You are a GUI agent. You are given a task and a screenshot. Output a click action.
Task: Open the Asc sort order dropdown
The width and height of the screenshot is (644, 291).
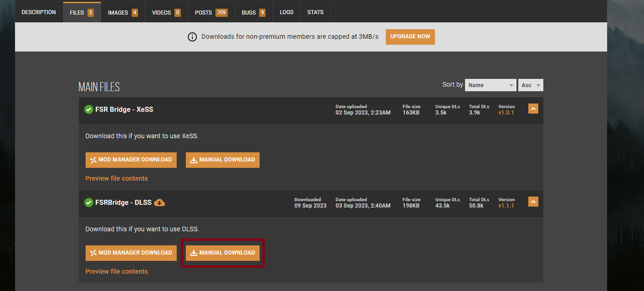coord(531,85)
